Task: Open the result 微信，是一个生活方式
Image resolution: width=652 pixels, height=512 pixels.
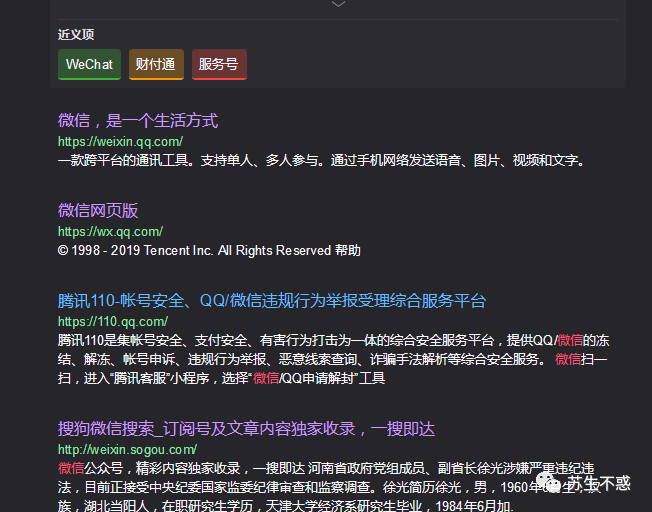Action: [138, 120]
